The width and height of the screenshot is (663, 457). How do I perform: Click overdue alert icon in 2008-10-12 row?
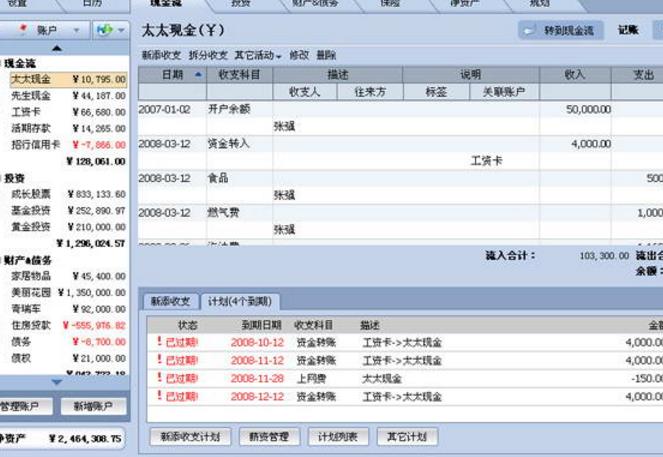(159, 341)
